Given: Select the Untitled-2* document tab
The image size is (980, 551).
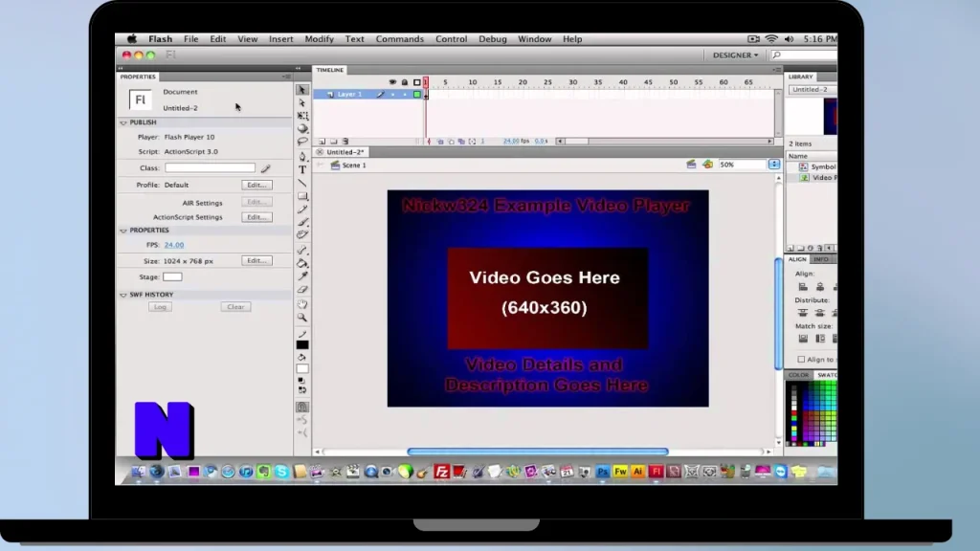Looking at the screenshot, I should click(x=345, y=152).
